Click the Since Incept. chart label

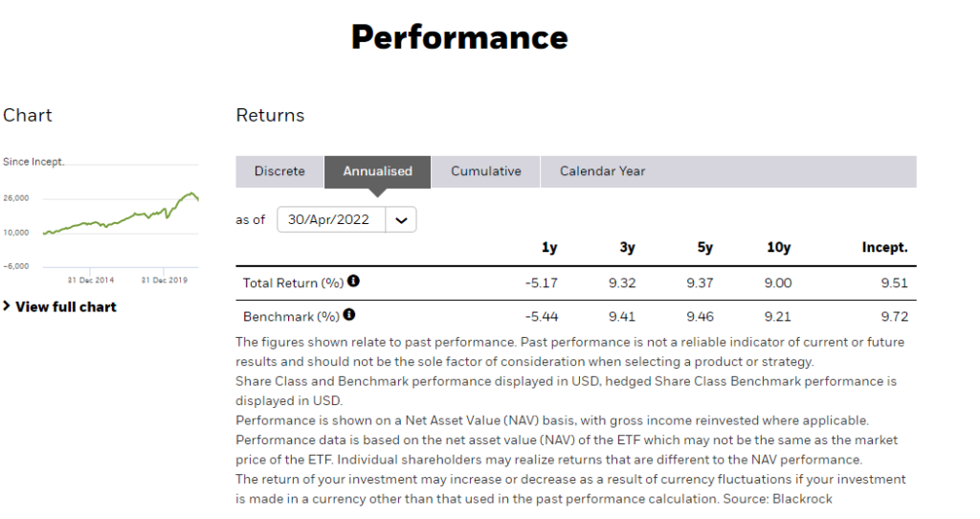tap(33, 162)
